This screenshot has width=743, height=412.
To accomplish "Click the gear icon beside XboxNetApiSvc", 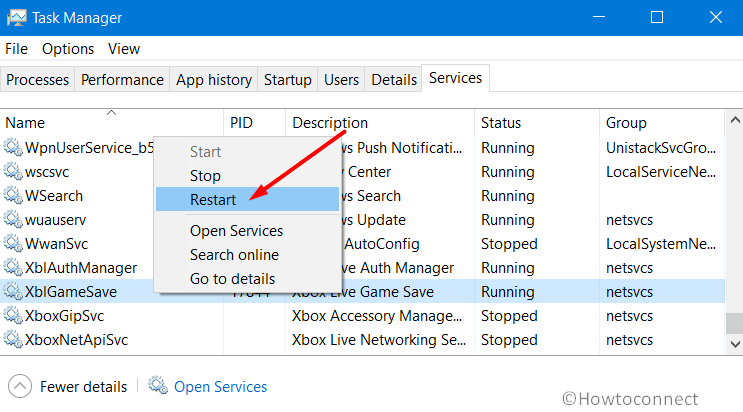I will pyautogui.click(x=13, y=340).
